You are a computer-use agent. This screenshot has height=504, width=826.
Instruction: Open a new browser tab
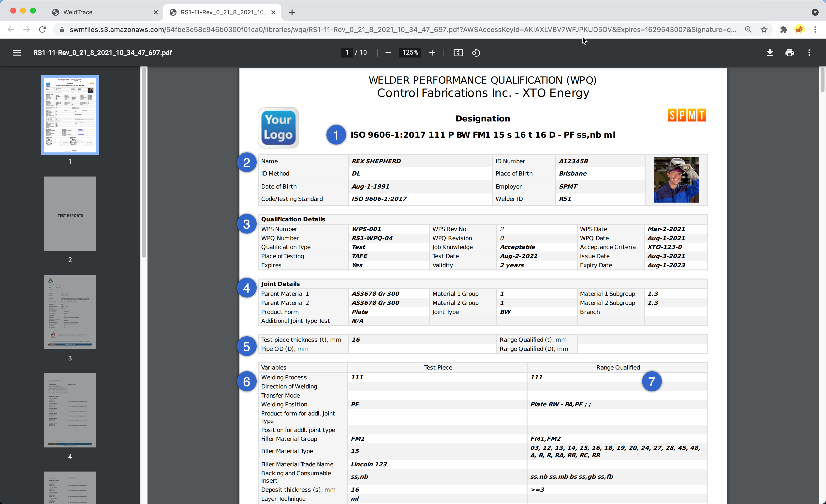point(292,12)
